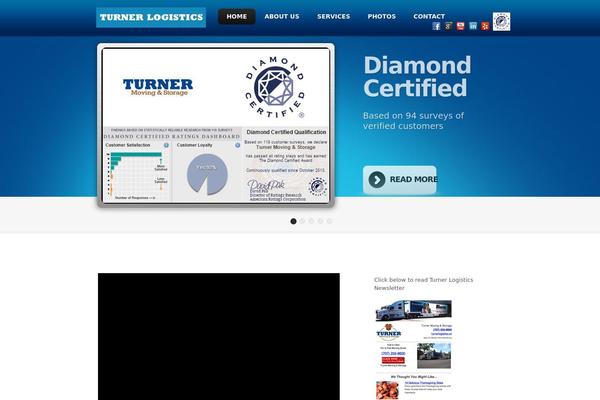The height and width of the screenshot is (400, 600).
Task: Open the YouTube social icon
Action: click(461, 26)
